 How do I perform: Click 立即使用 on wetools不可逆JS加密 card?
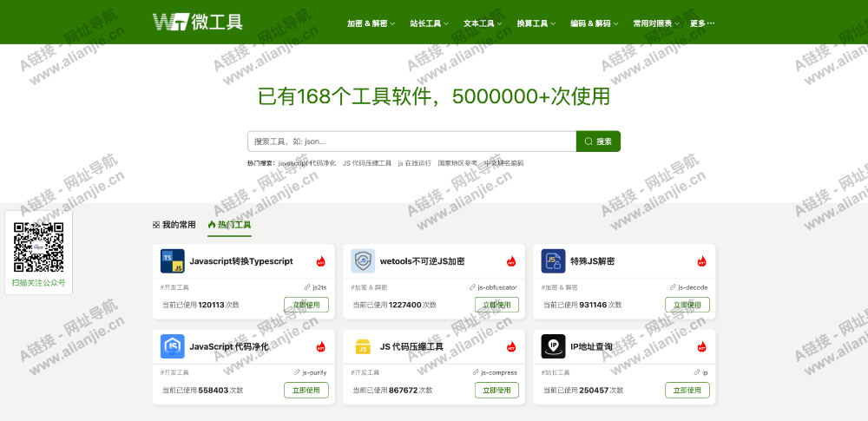(496, 305)
